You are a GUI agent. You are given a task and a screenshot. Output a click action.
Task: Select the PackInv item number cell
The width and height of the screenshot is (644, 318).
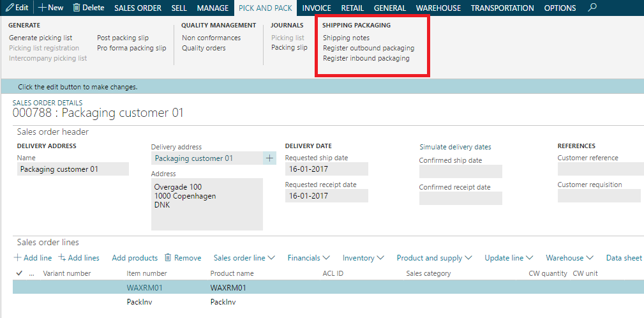tap(140, 302)
